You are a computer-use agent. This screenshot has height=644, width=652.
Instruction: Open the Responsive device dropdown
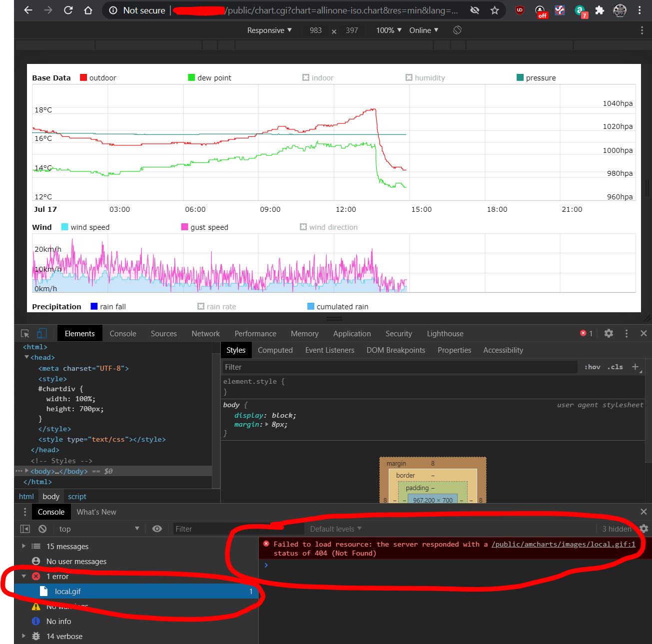pyautogui.click(x=269, y=30)
